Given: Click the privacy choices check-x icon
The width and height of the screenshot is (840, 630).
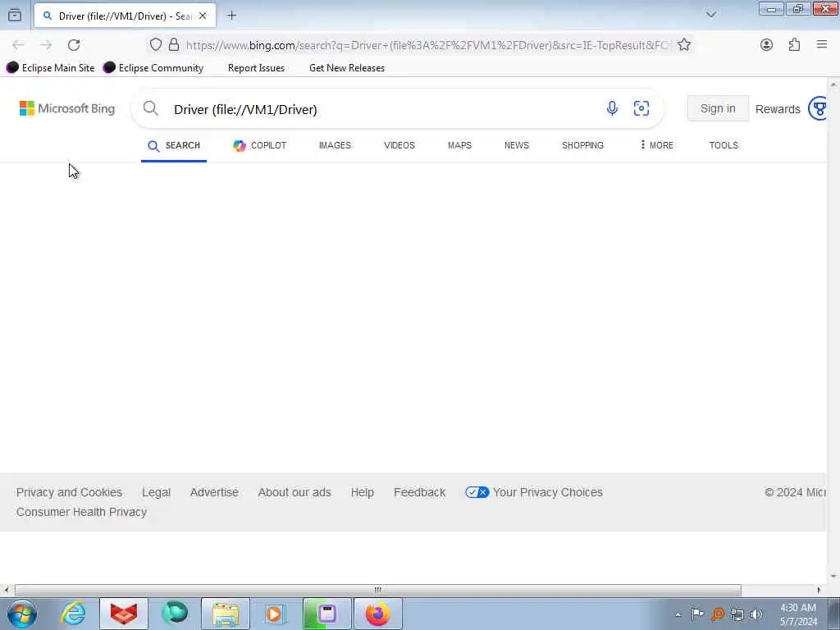Looking at the screenshot, I should (x=477, y=492).
